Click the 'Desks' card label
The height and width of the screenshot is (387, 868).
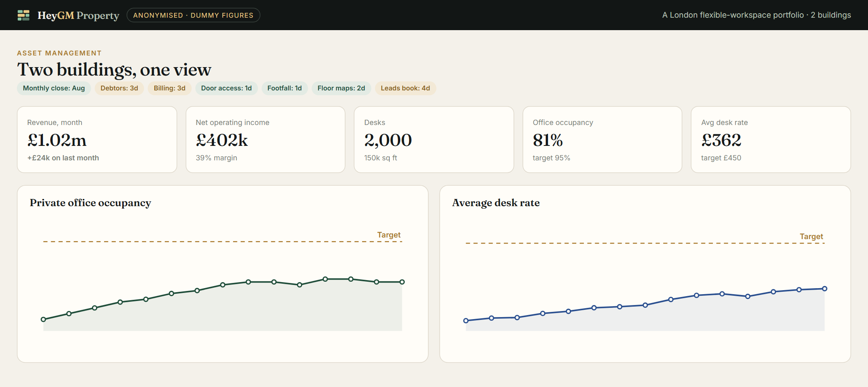pos(375,123)
